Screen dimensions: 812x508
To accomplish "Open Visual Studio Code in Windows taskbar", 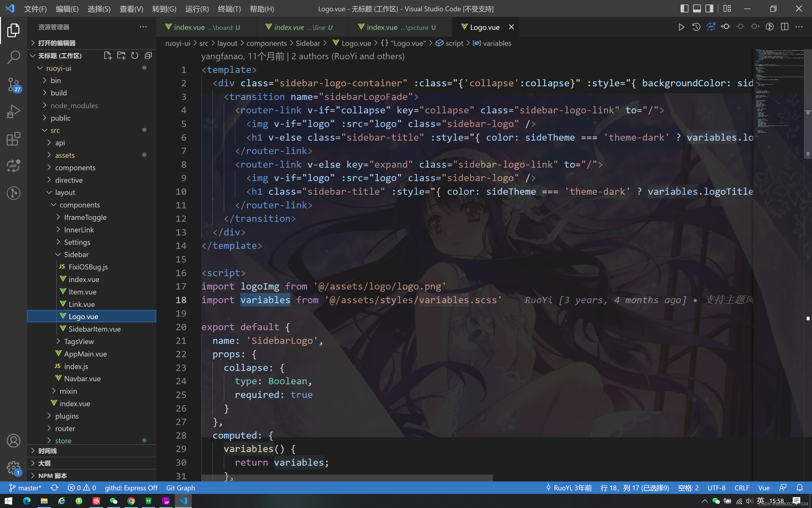I will [183, 501].
